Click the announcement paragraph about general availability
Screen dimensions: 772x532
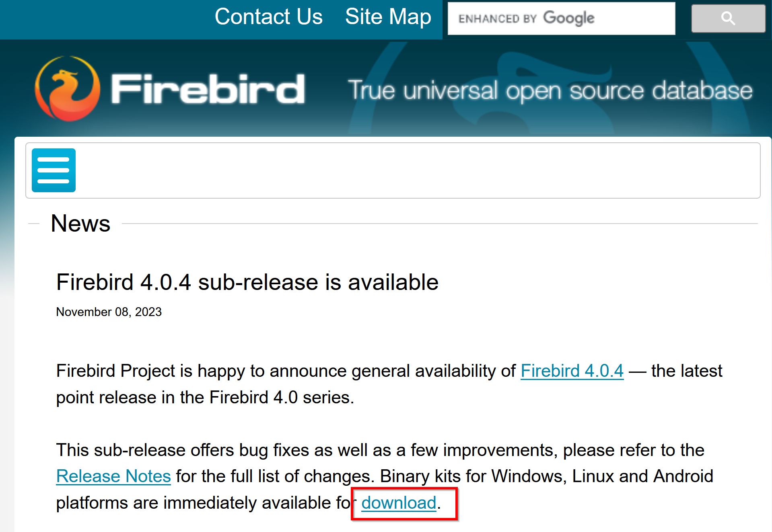tap(389, 384)
